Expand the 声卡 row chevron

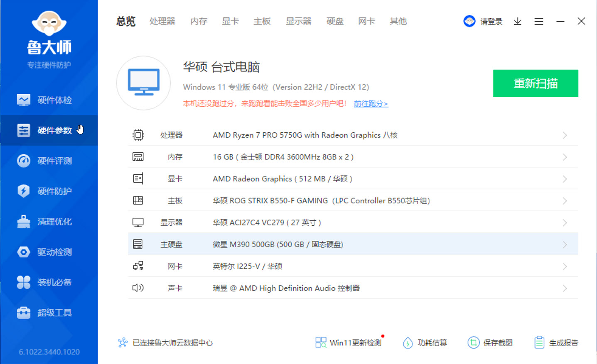tap(565, 288)
